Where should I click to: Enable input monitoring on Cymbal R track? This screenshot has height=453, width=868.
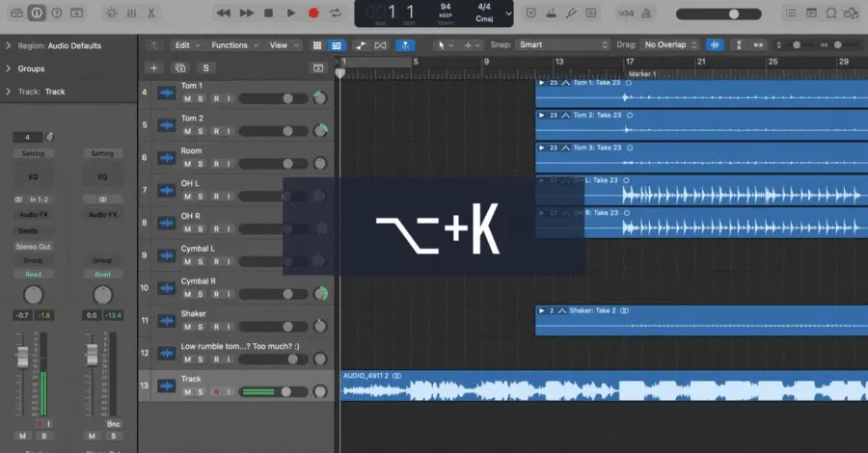click(x=229, y=294)
